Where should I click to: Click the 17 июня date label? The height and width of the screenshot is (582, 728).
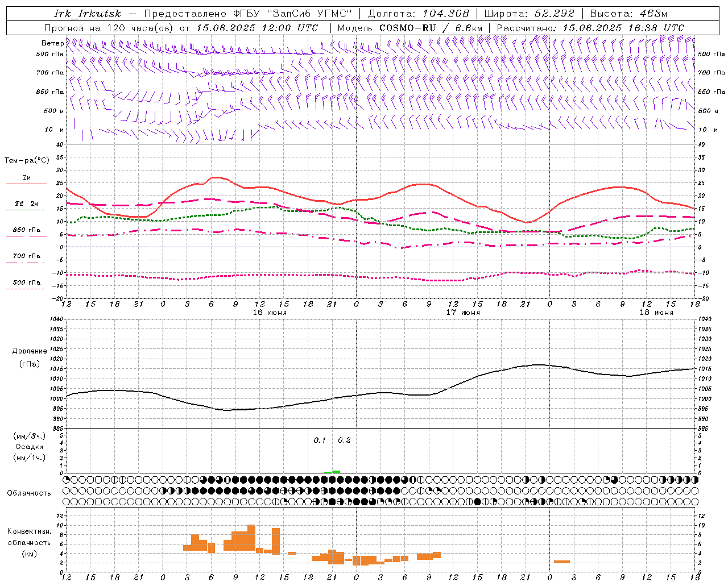[x=463, y=313]
